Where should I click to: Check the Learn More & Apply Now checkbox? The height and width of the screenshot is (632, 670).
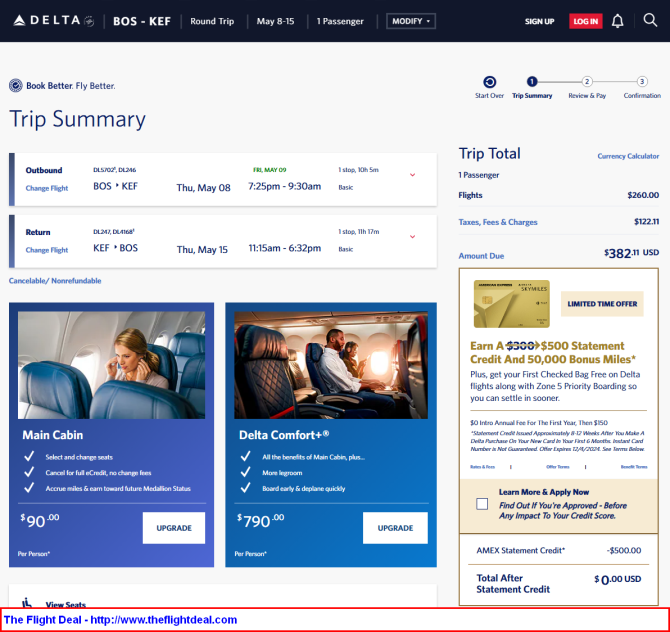tap(482, 504)
